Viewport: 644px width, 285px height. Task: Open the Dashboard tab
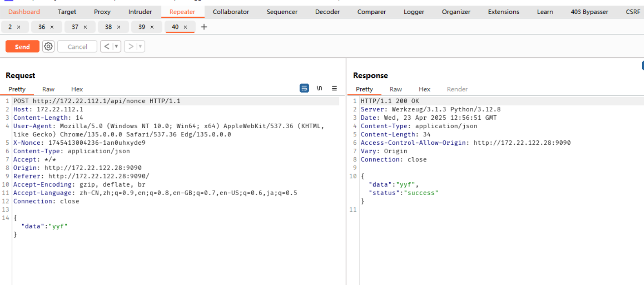(x=24, y=12)
